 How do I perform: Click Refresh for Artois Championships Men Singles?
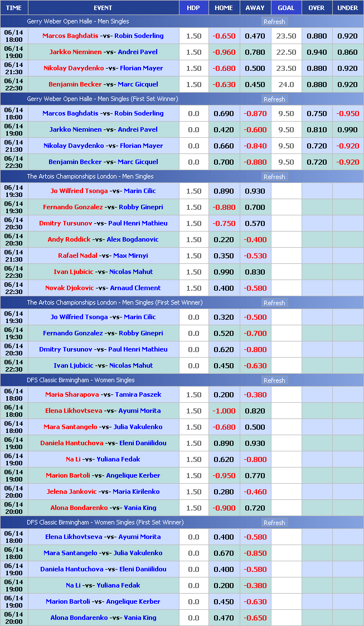click(274, 177)
